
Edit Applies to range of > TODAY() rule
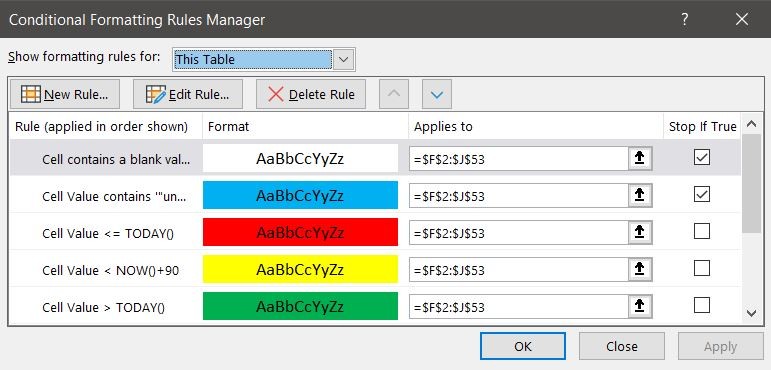click(x=519, y=307)
